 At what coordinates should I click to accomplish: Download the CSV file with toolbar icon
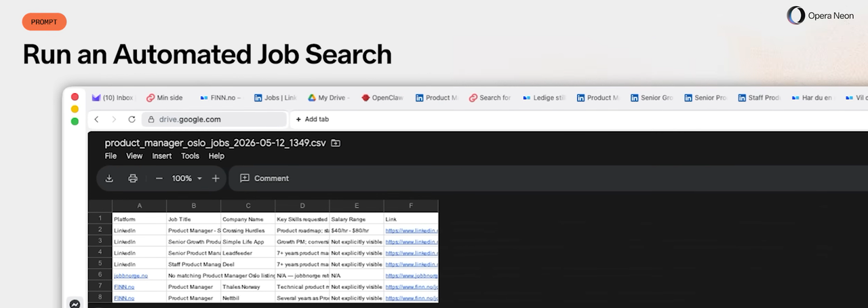(x=109, y=178)
